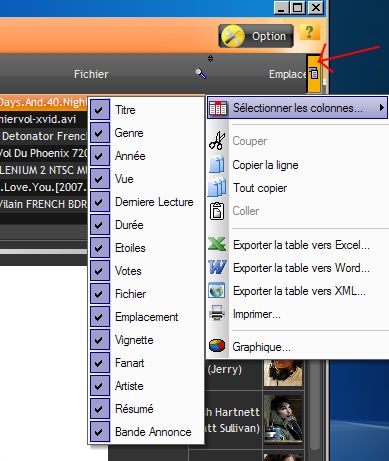Screen dimensions: 389x461
Task: Click the Word icon beside export entry
Action: (217, 267)
